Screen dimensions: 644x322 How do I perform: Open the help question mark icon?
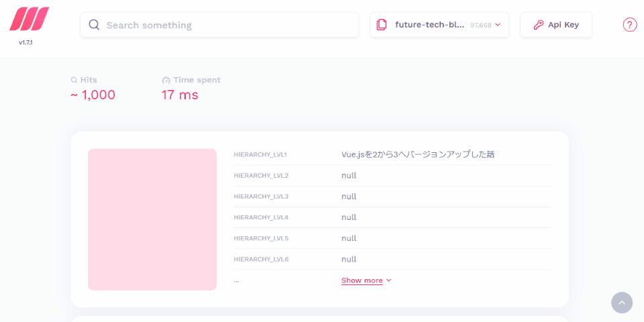click(x=630, y=25)
